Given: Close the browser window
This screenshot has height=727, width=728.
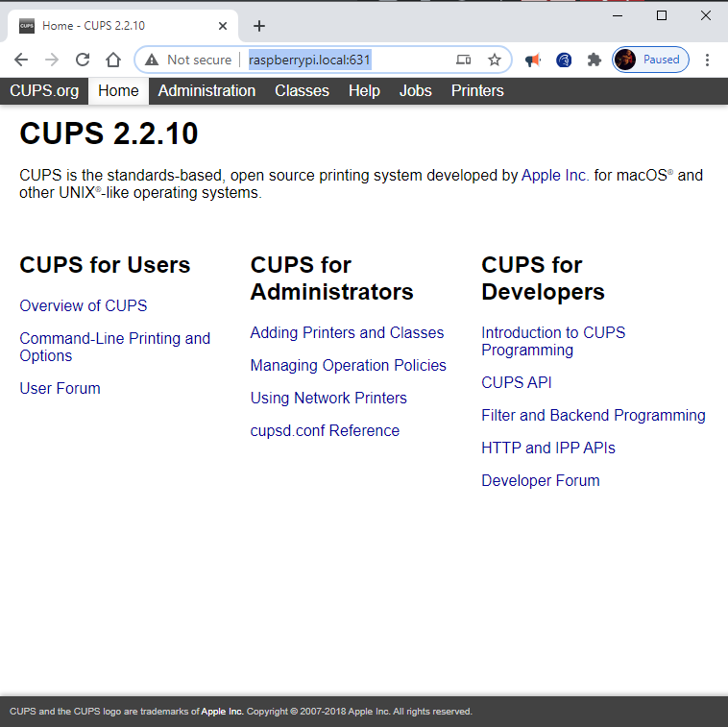Looking at the screenshot, I should [706, 15].
